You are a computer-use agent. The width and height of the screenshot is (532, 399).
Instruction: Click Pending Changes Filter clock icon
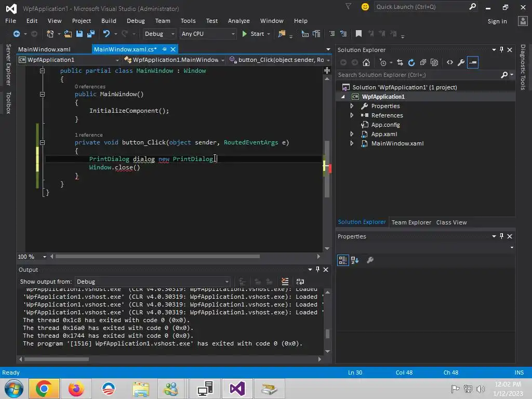coord(383,62)
